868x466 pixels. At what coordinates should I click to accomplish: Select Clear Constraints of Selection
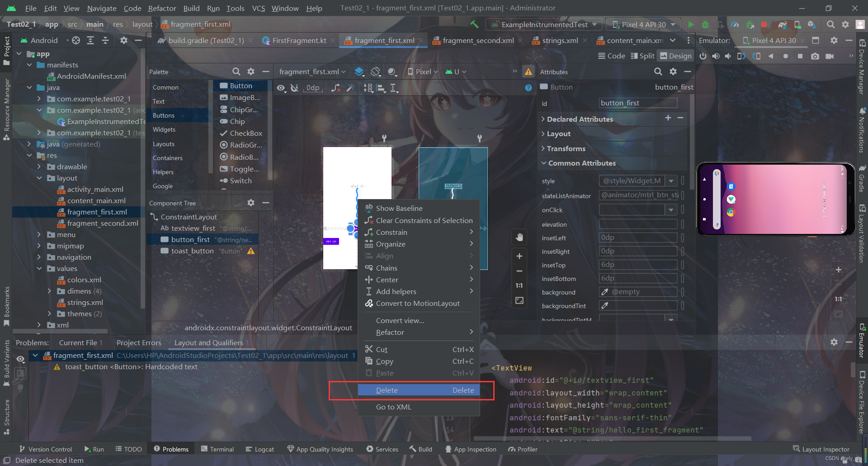coord(419,220)
